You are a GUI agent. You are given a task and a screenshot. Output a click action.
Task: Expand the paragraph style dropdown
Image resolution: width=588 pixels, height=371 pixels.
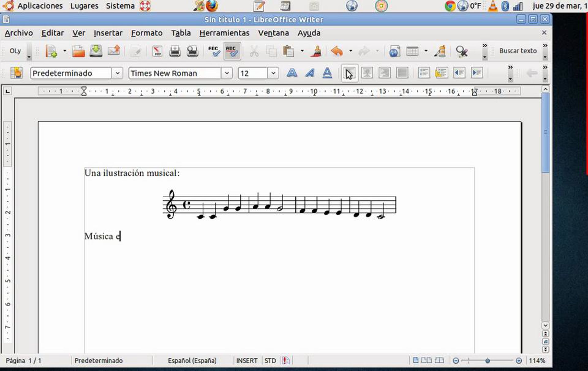pos(117,73)
